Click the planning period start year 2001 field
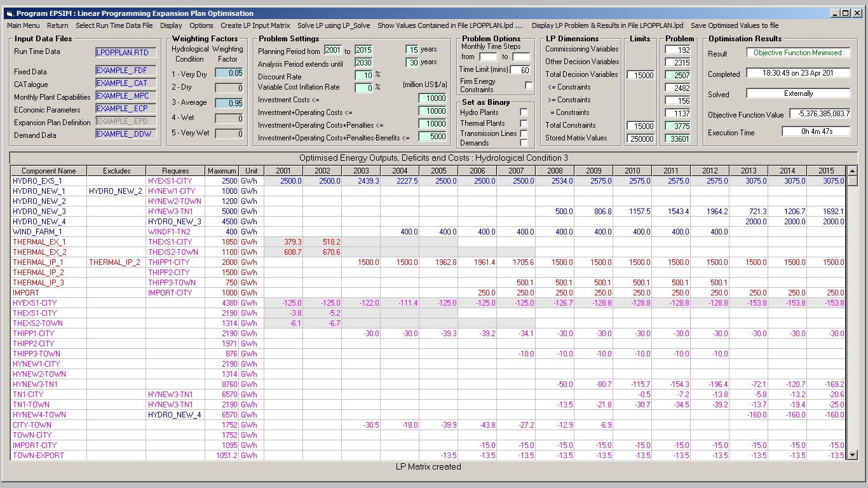The image size is (868, 488). (332, 50)
